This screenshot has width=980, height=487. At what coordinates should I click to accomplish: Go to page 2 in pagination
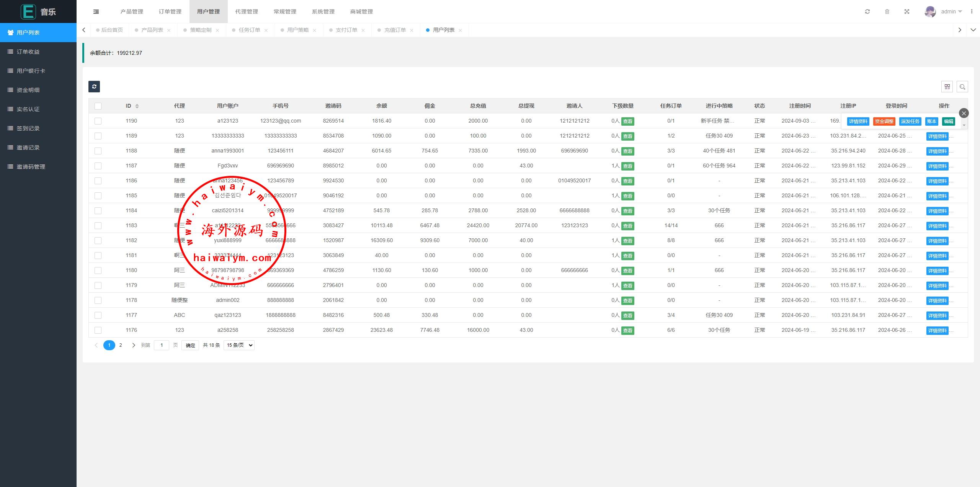coord(121,345)
